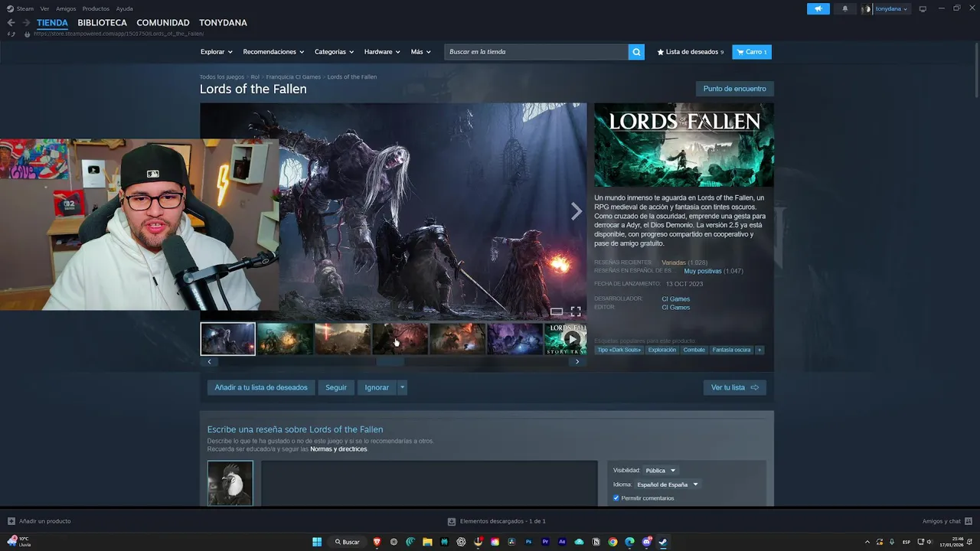Open File Explorer from taskbar
Viewport: 980px width, 551px height.
coord(427,542)
